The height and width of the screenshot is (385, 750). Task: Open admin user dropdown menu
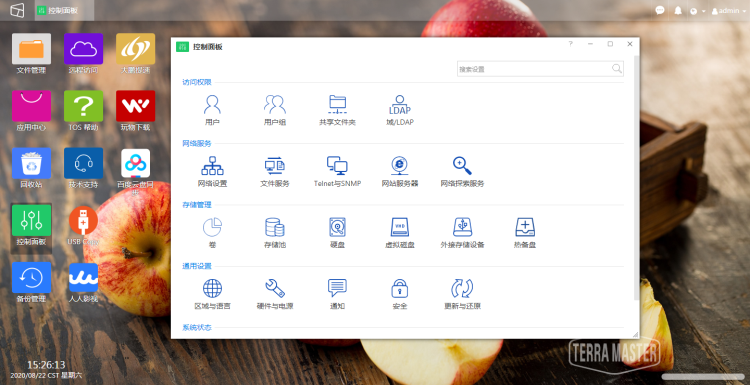point(729,11)
